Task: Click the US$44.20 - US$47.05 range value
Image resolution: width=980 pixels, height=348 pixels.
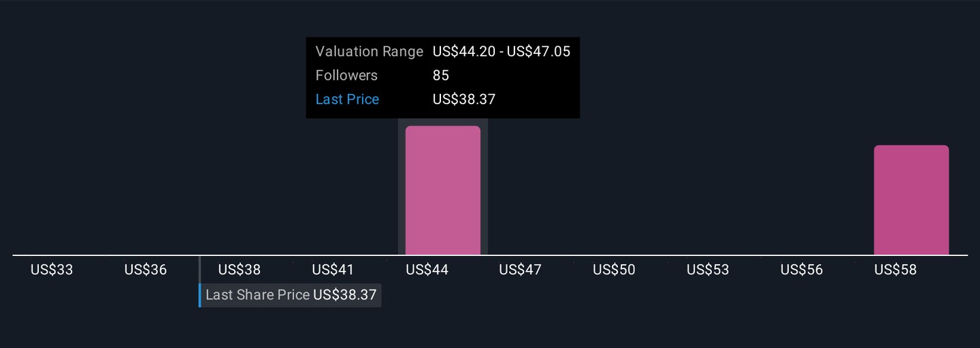Action: pyautogui.click(x=502, y=52)
